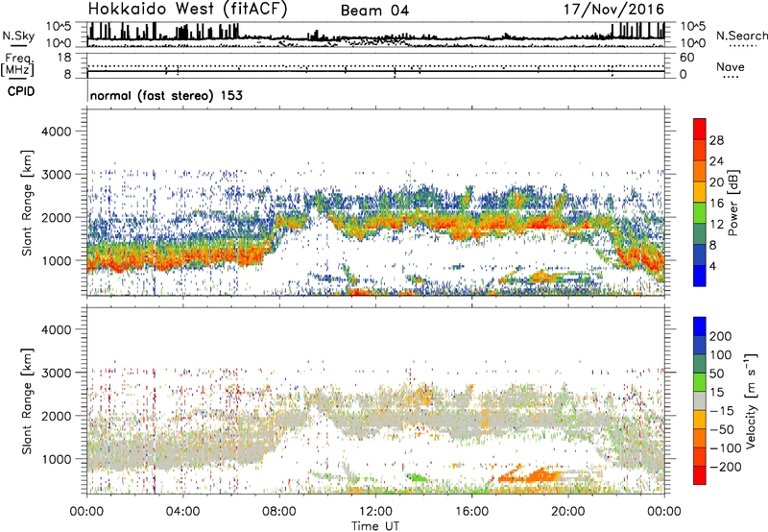Click the teal 50-100 velocity swatch
This screenshot has width=768, height=532.
[x=700, y=364]
